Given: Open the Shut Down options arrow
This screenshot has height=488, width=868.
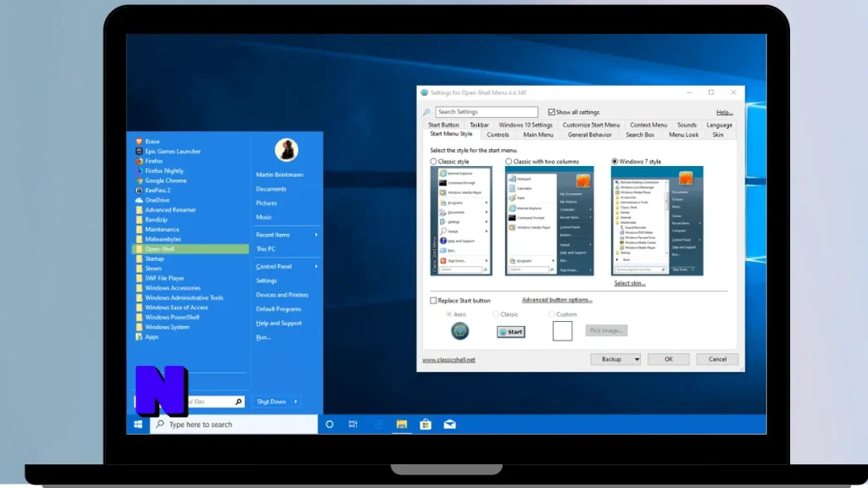Looking at the screenshot, I should click(296, 402).
